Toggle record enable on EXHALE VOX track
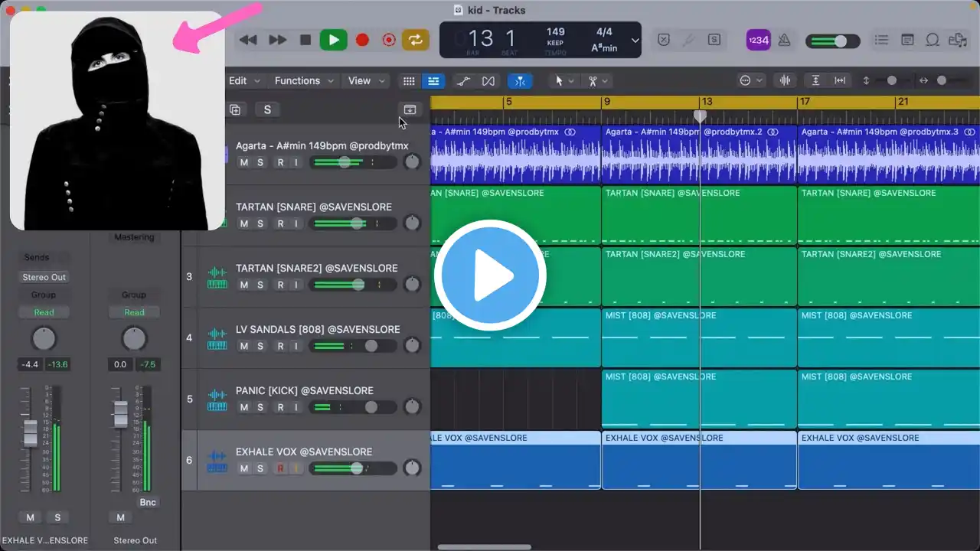 click(x=280, y=468)
